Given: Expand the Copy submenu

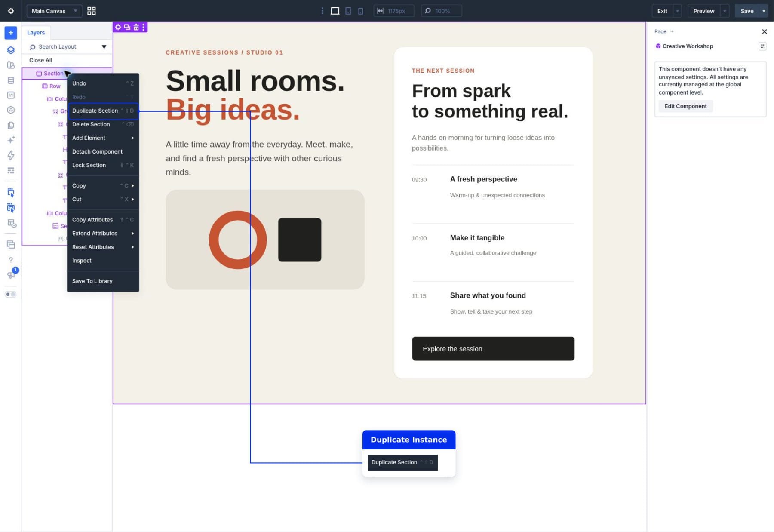Looking at the screenshot, I should pos(103,186).
